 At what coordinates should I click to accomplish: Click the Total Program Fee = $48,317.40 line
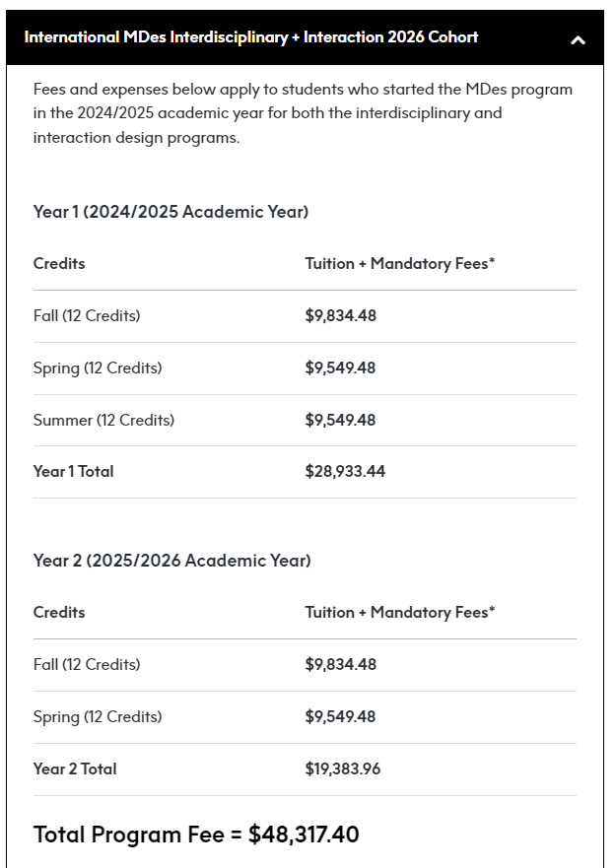(x=196, y=835)
